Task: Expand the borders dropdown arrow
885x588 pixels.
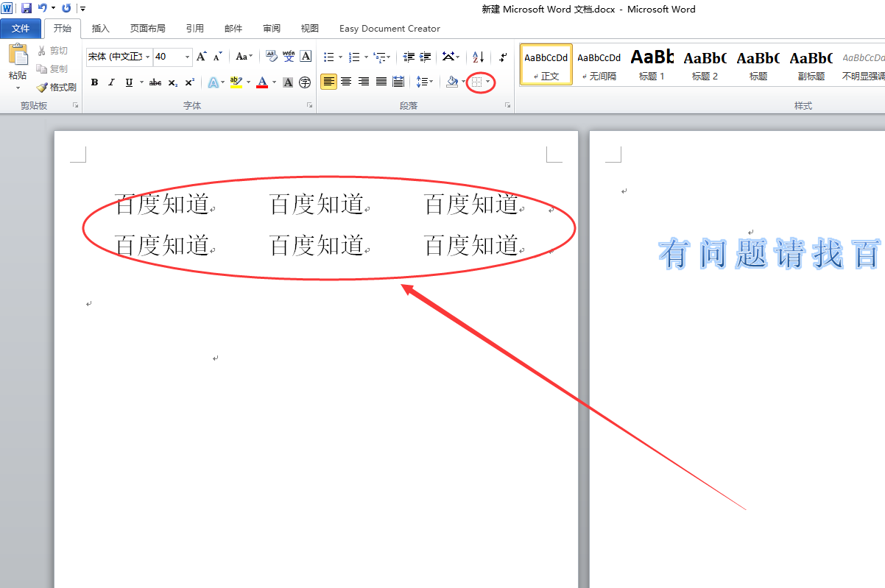Action: click(487, 82)
